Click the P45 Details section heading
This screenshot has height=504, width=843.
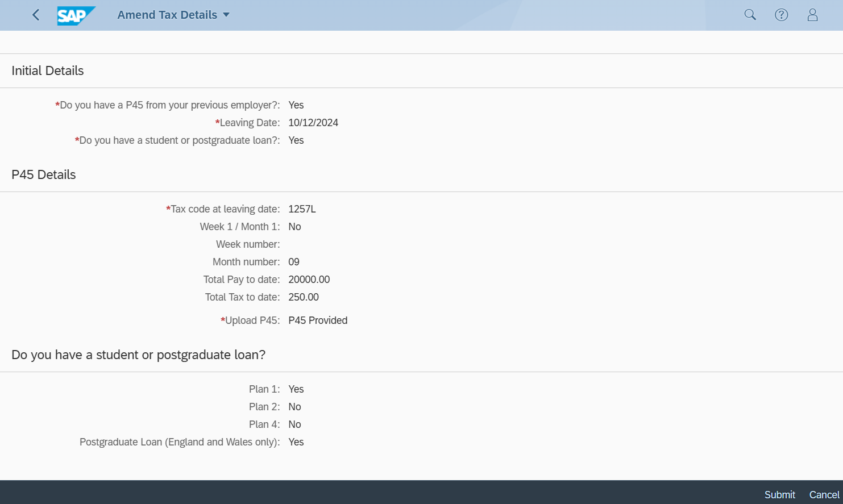[44, 174]
